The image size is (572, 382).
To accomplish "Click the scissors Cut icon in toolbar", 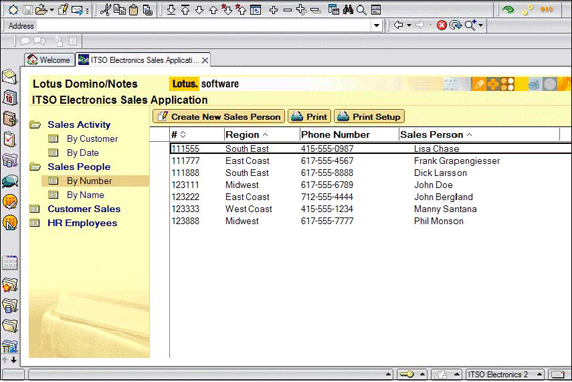I will (x=105, y=9).
